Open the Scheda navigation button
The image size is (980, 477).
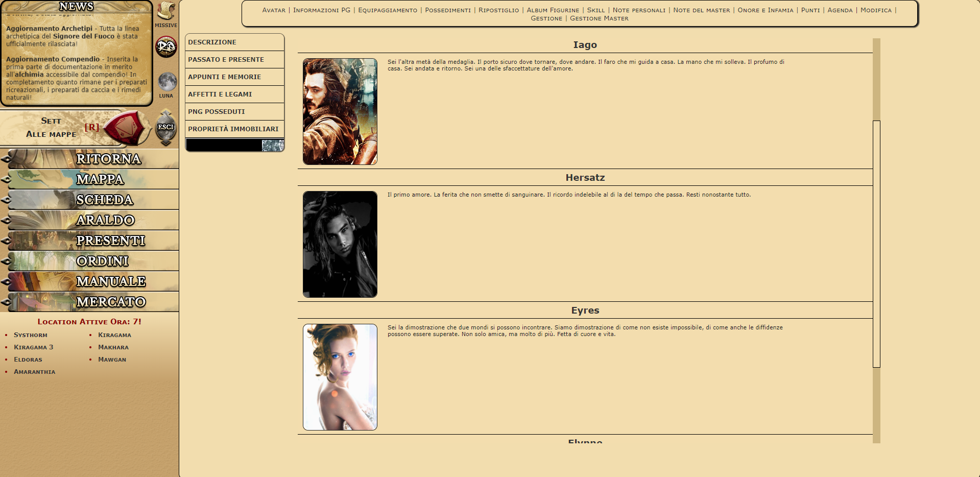coord(89,200)
